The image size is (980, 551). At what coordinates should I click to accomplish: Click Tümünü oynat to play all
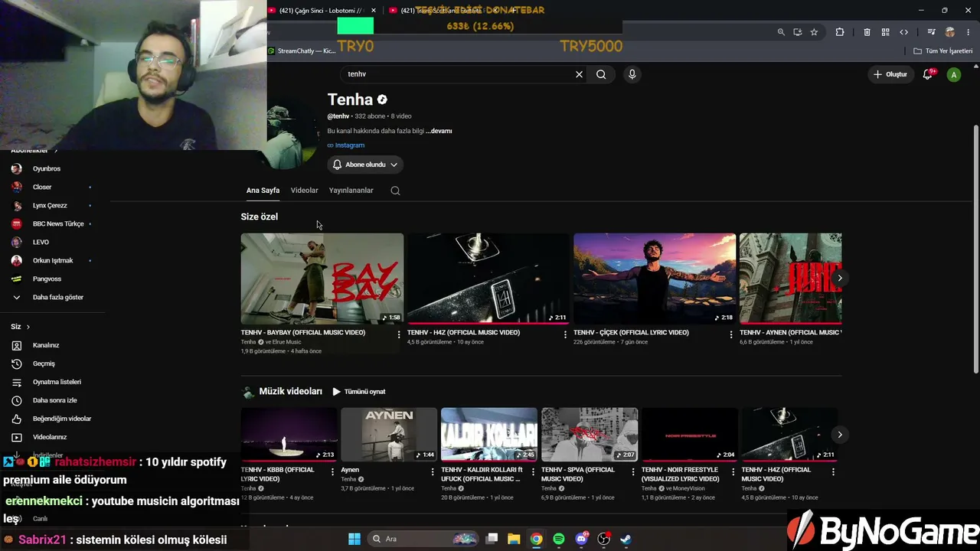pos(359,392)
